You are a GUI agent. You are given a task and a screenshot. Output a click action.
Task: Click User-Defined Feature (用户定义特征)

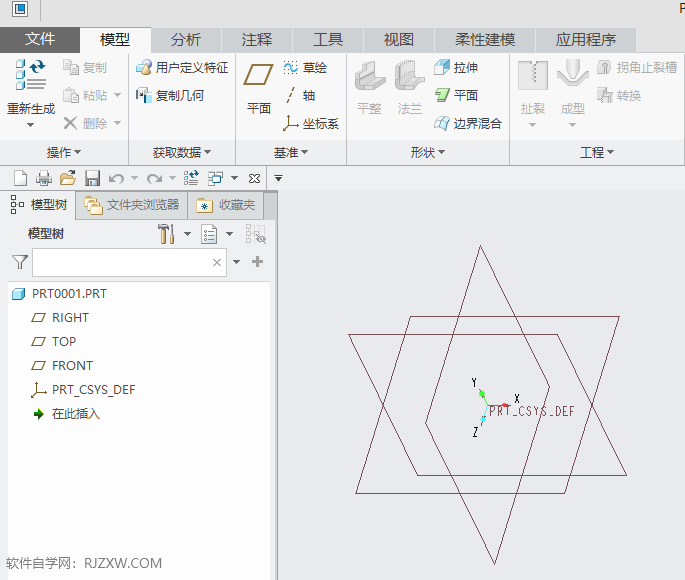pyautogui.click(x=182, y=67)
